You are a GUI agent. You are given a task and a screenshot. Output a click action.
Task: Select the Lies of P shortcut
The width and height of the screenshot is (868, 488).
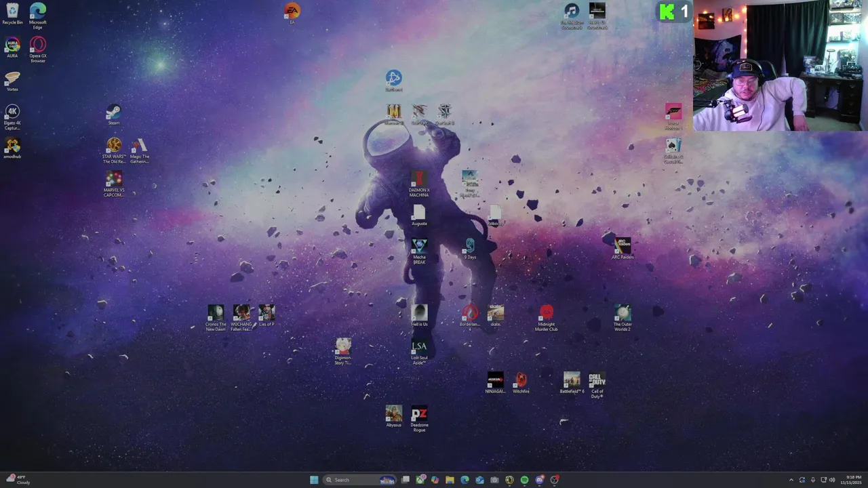[x=267, y=316]
